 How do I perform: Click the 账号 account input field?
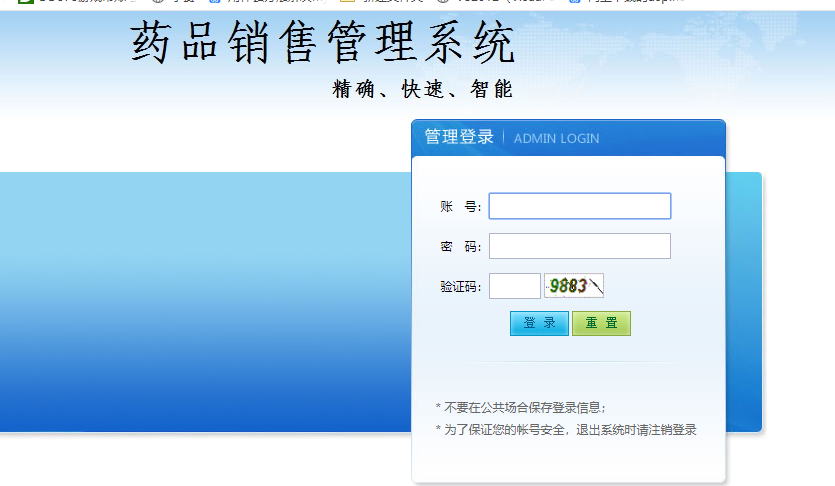pos(580,206)
